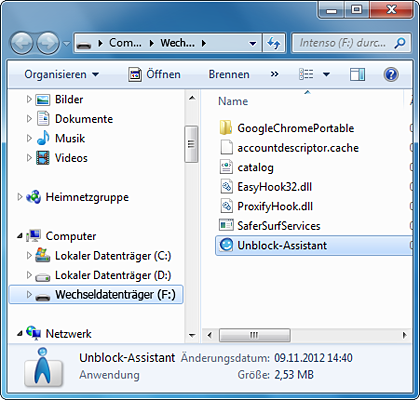The width and height of the screenshot is (420, 400).
Task: Select the EasyHook32.dll file
Action: pos(266,187)
